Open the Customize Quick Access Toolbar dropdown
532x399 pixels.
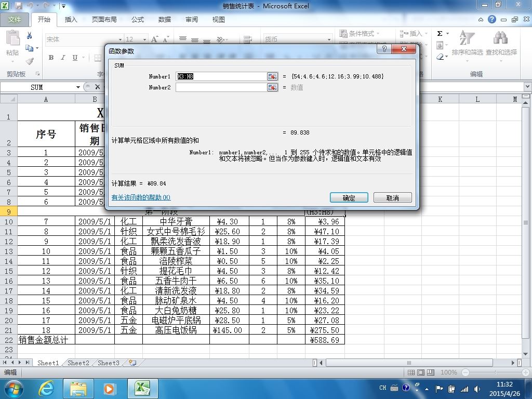point(64,6)
